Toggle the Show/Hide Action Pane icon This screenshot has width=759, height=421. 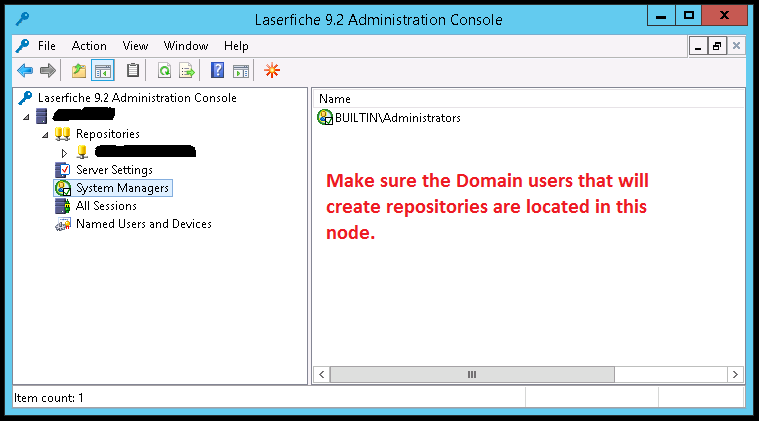[x=241, y=71]
